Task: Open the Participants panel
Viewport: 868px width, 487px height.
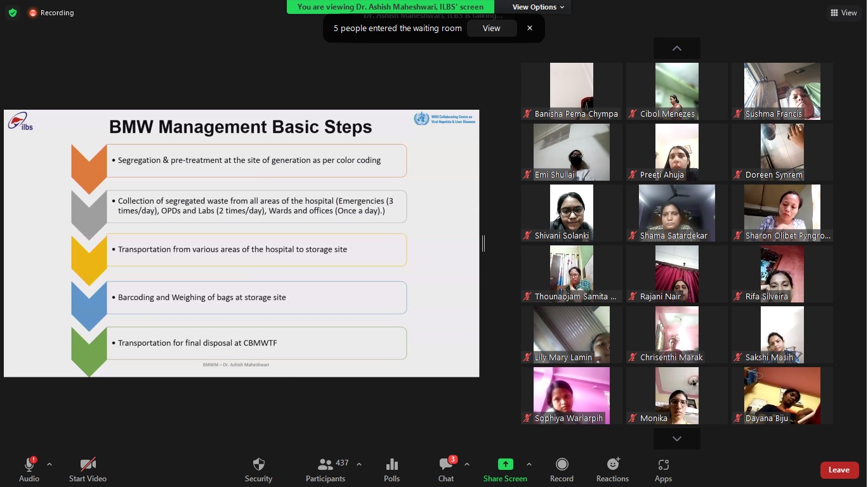Action: click(325, 470)
